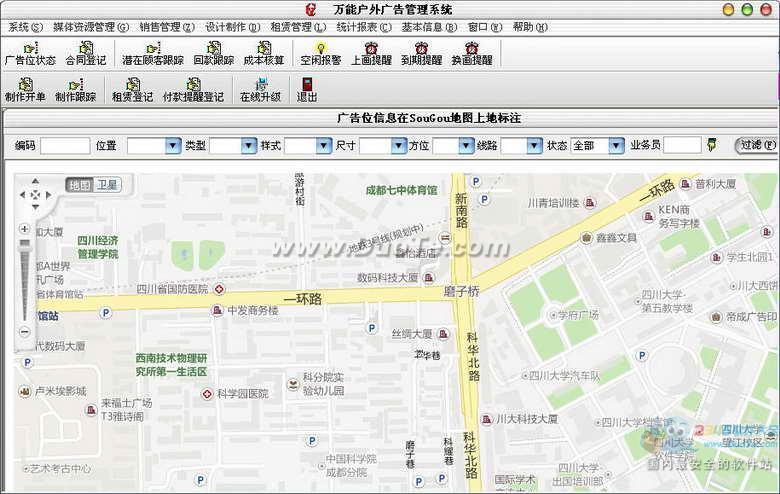Image resolution: width=780 pixels, height=494 pixels.
Task: Open the 销售管理 menu
Action: pyautogui.click(x=167, y=27)
